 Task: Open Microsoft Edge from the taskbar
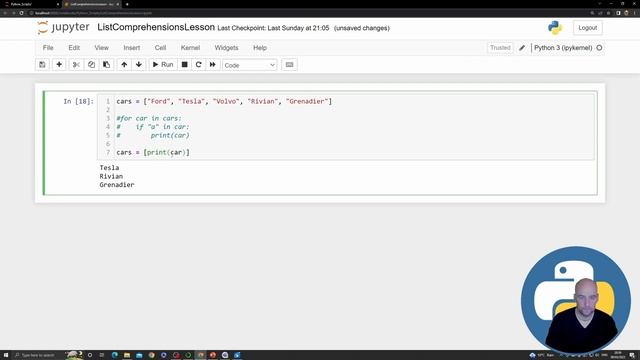coord(115,355)
